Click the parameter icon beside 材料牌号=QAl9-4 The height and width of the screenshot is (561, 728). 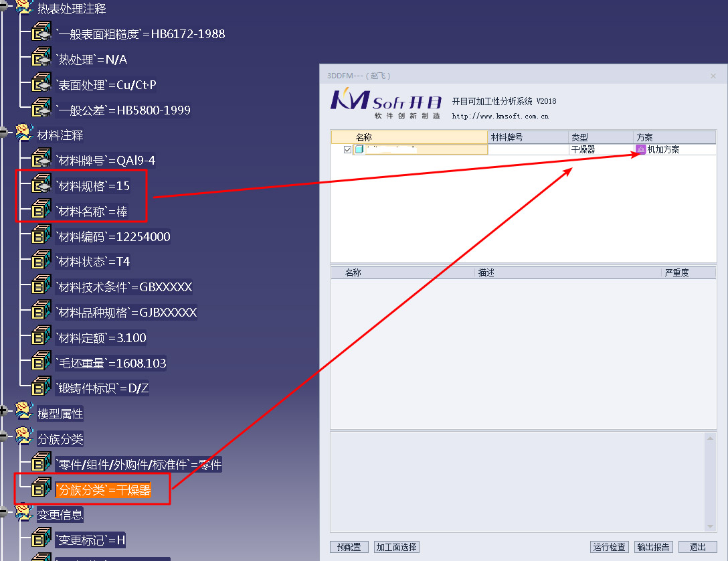pyautogui.click(x=41, y=158)
